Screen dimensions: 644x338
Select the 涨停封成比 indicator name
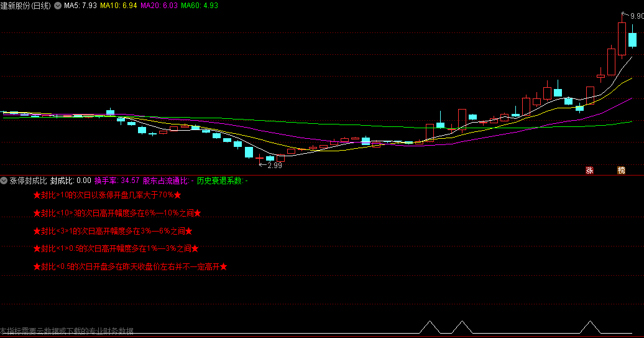(29, 181)
